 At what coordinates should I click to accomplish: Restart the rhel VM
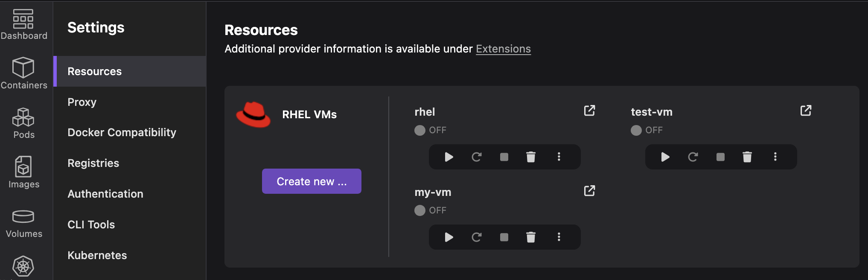pyautogui.click(x=477, y=157)
